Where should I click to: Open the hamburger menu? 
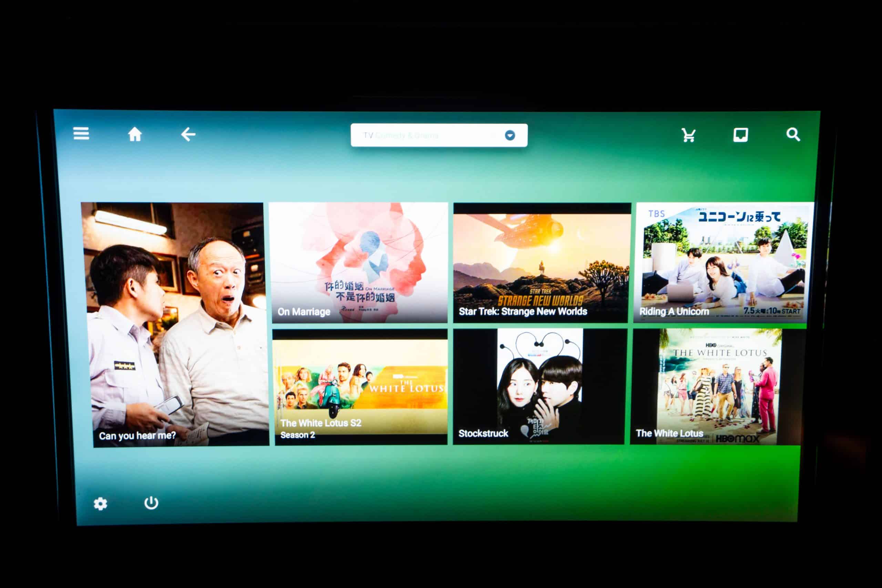coord(81,133)
